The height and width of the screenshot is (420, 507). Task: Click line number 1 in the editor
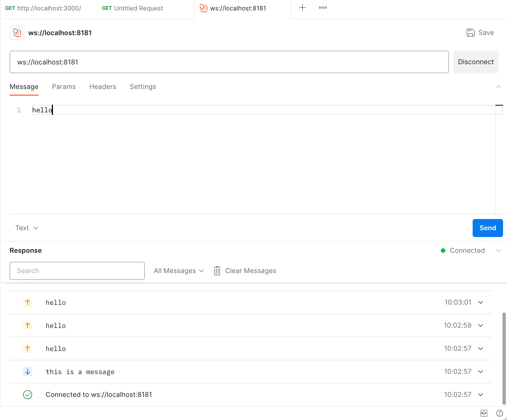pos(19,110)
